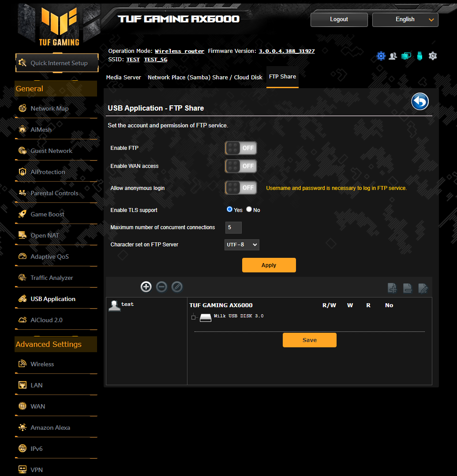
Task: Click the Wireless router operation mode link
Action: coord(179,51)
